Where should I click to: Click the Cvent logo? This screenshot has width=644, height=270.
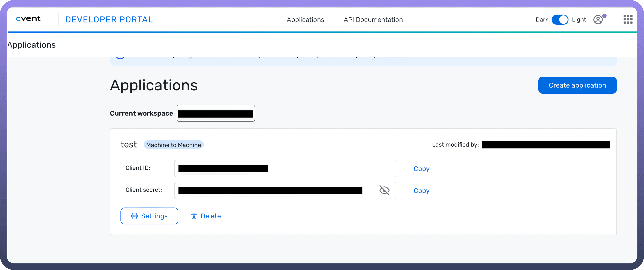(28, 19)
